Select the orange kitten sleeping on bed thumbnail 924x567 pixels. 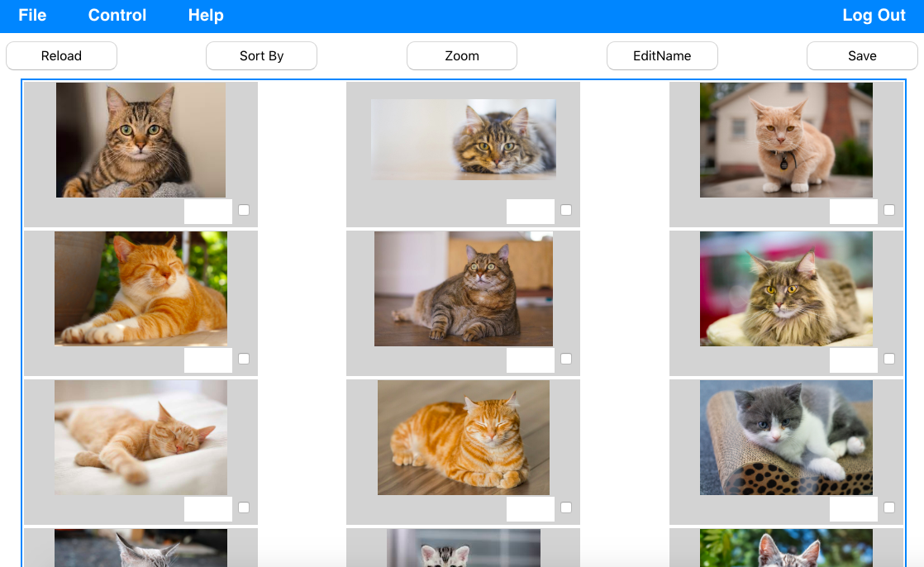pyautogui.click(x=141, y=437)
